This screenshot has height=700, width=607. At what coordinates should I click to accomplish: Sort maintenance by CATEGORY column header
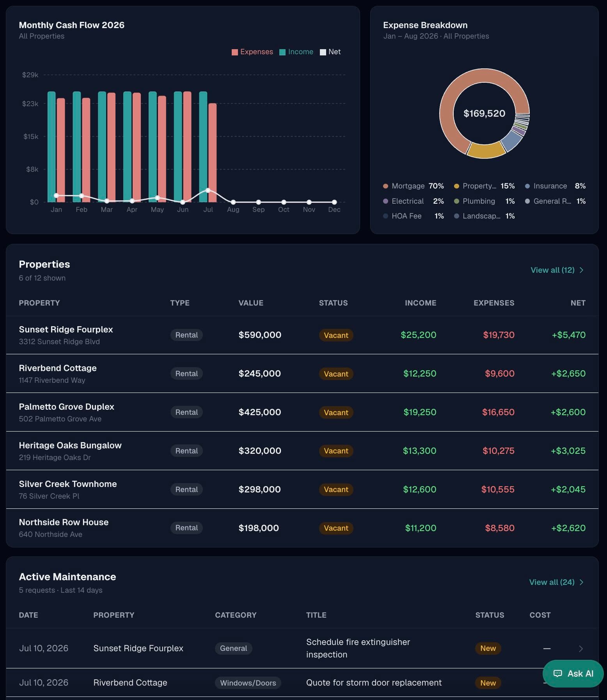[x=236, y=615]
